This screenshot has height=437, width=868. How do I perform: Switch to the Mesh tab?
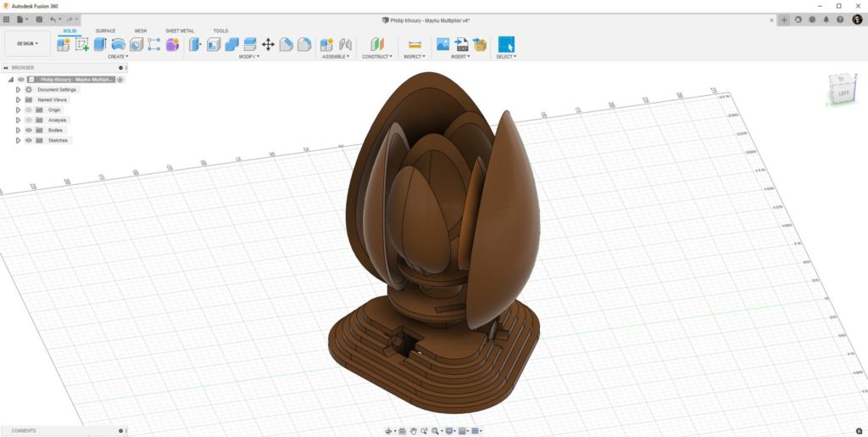(x=141, y=31)
